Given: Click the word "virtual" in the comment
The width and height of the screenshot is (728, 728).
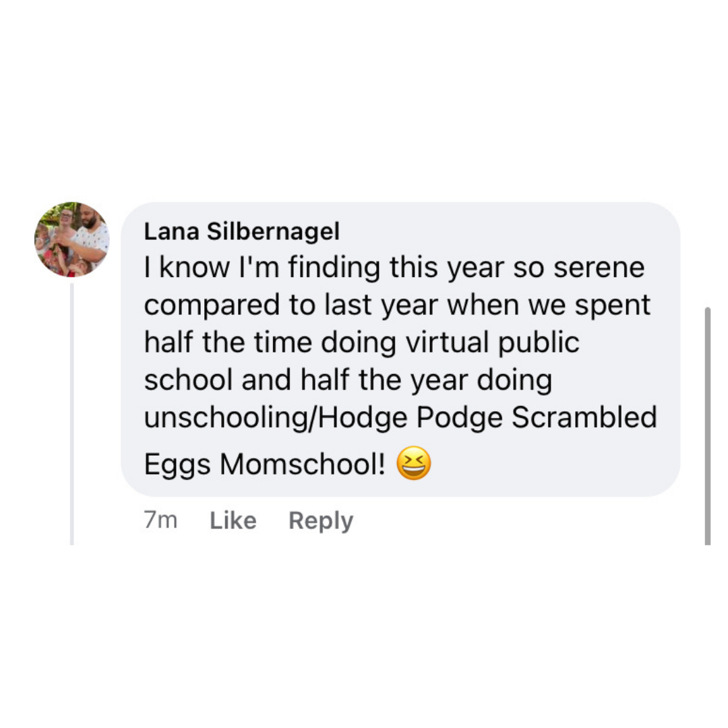Looking at the screenshot, I should click(447, 342).
